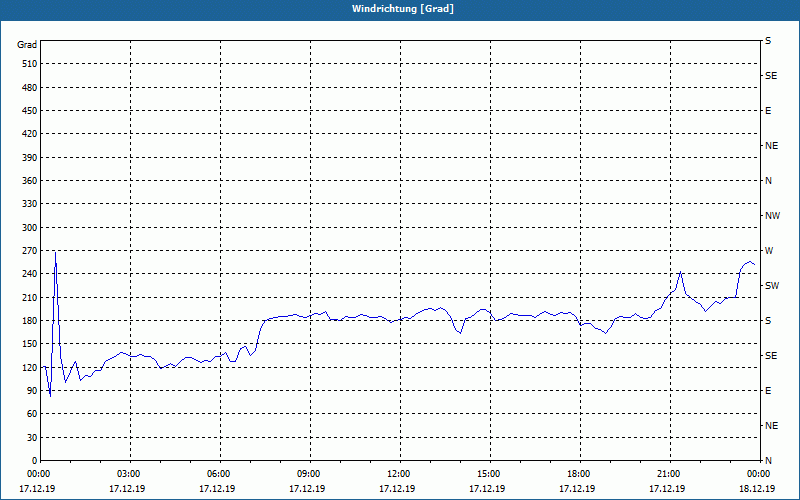Select the W compass label on right axis
Viewport: 800px width, 500px height.
tap(769, 251)
